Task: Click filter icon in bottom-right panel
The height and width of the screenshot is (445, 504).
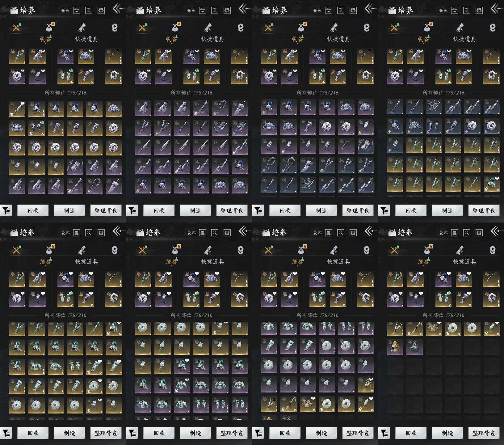Action: (x=384, y=433)
